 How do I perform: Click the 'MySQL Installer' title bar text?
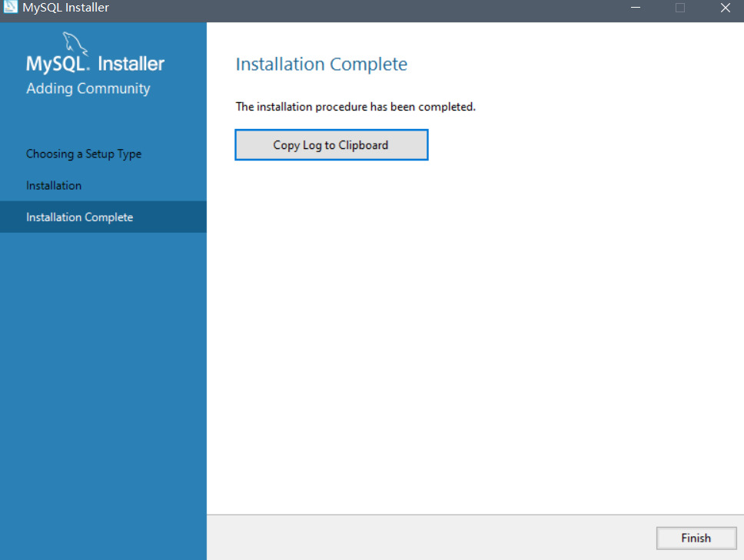[65, 8]
